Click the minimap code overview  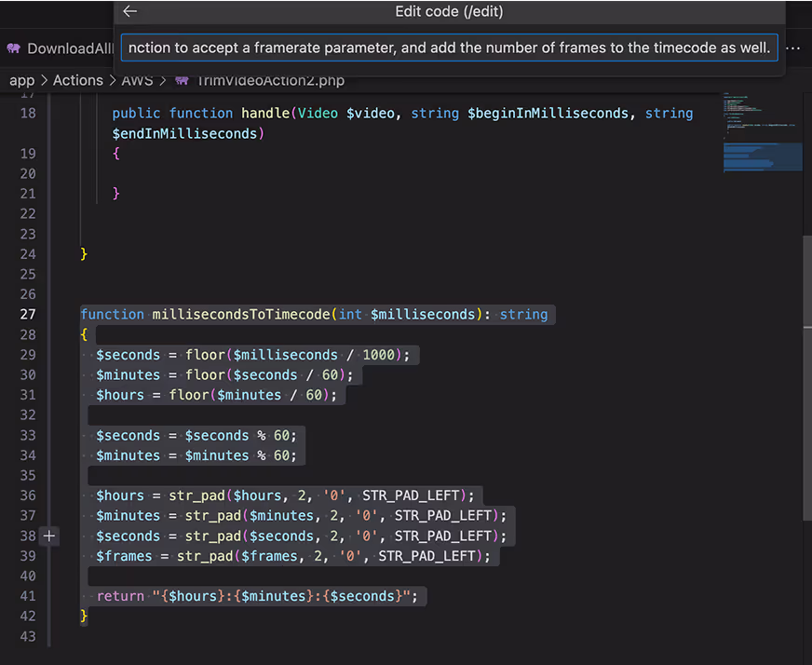click(763, 132)
